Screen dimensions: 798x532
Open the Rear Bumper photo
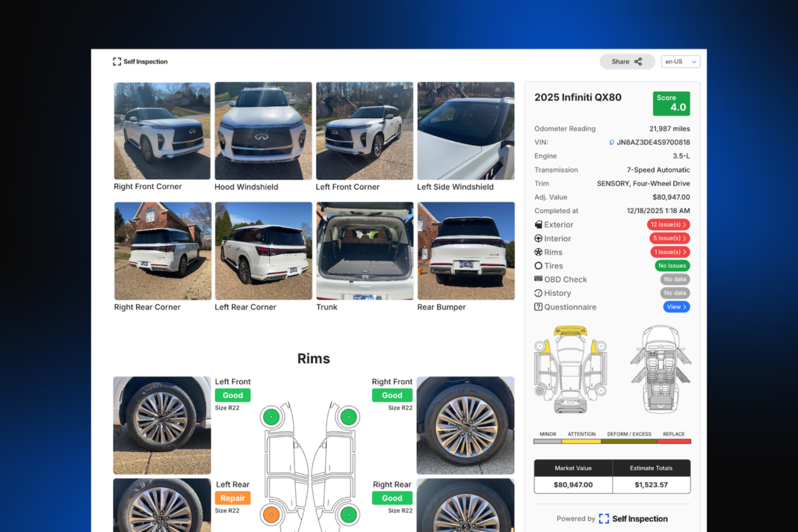466,251
